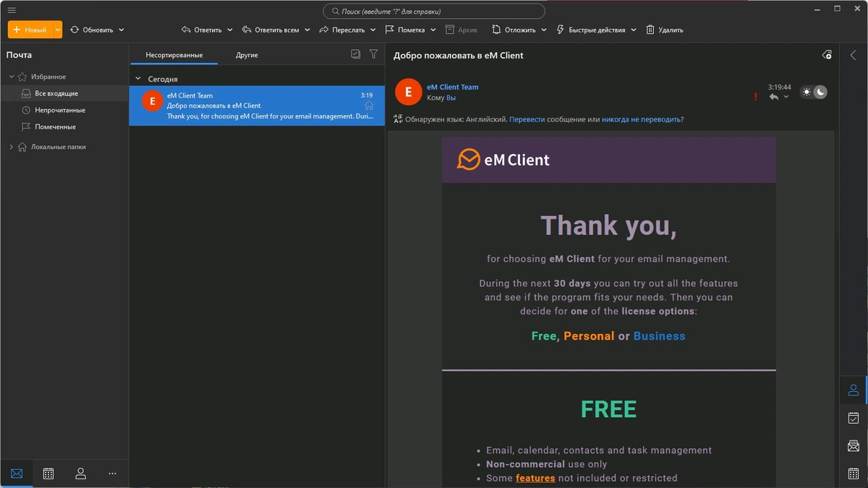Screen dimensions: 868x488
Task: Click the home icon on message row
Action: click(x=369, y=106)
